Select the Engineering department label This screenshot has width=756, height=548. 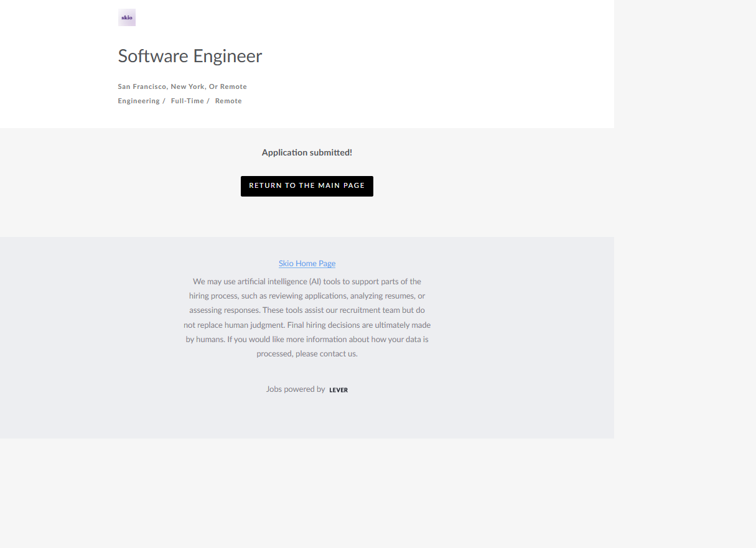click(139, 101)
